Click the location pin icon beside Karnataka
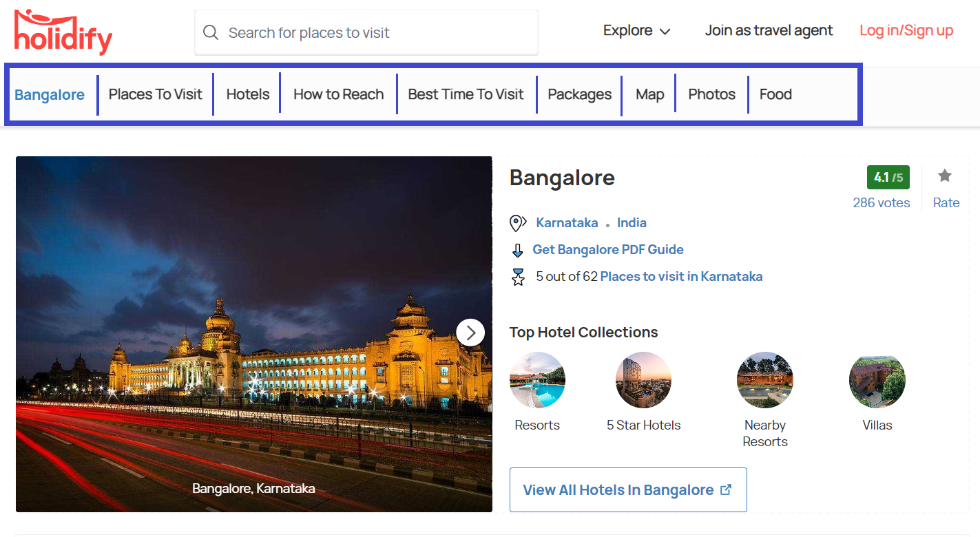 tap(518, 223)
